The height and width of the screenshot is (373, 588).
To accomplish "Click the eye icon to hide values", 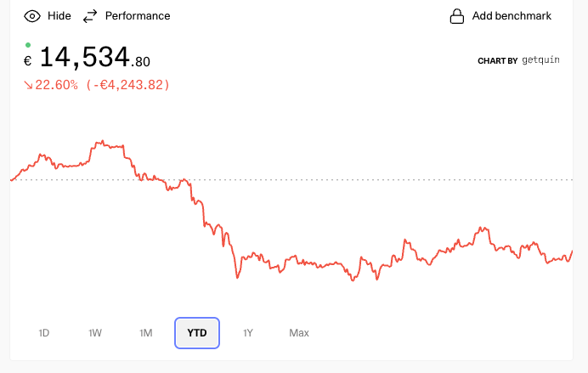I will 32,16.
